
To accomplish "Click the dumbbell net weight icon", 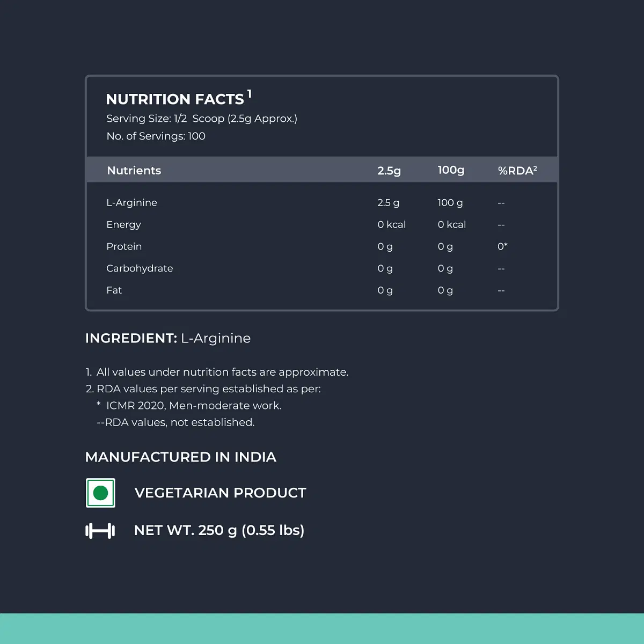I will click(100, 531).
